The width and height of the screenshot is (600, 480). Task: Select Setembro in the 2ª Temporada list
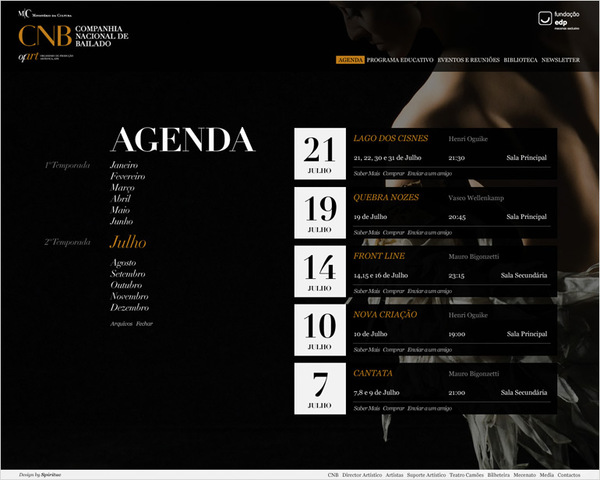[x=128, y=273]
